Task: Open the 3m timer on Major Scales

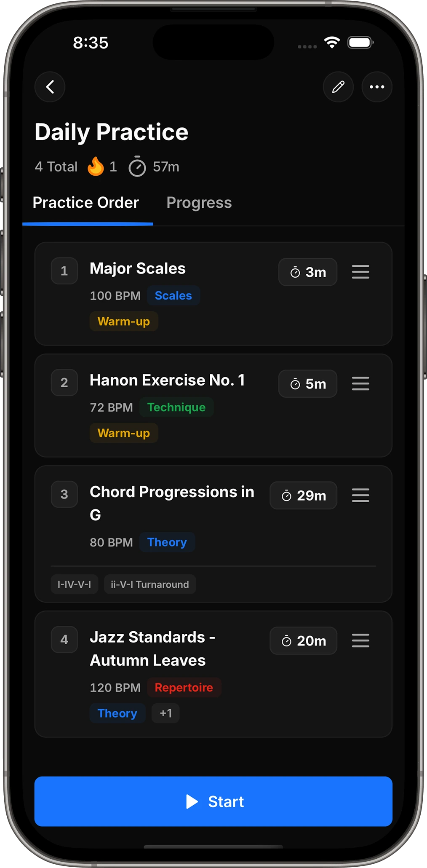Action: click(308, 272)
